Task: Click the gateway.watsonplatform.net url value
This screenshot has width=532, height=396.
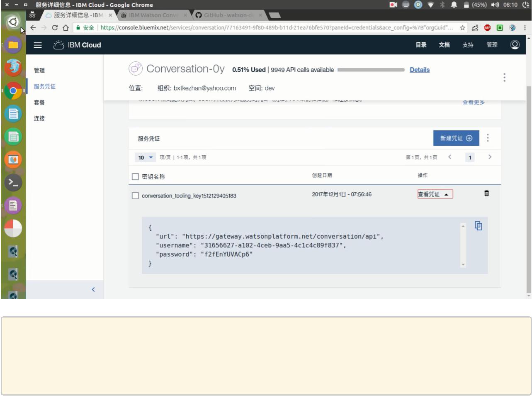Action: click(282, 236)
